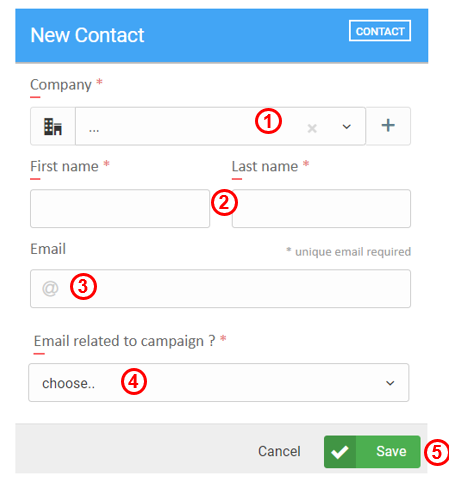449x482 pixels.
Task: Click the company building icon
Action: click(53, 127)
